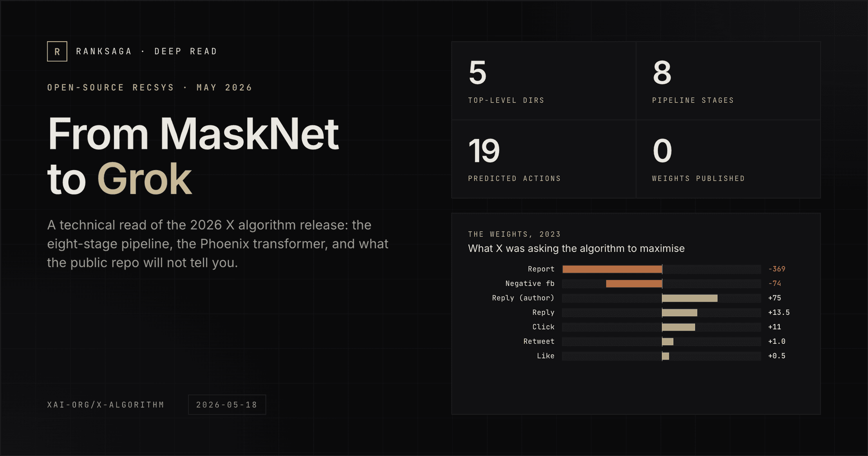The width and height of the screenshot is (868, 456).
Task: Click the 'PIPELINE STAGES' label
Action: pos(693,100)
